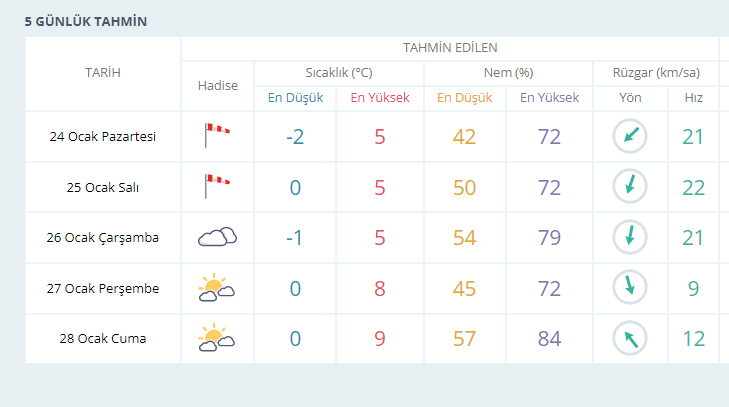Click the TARİH column header
This screenshot has height=407, width=729.
point(103,73)
